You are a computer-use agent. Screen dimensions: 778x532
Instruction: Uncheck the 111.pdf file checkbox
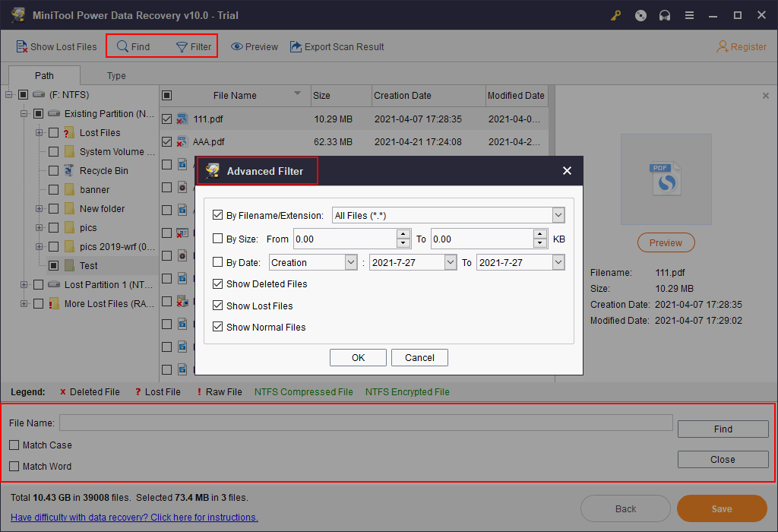(166, 119)
